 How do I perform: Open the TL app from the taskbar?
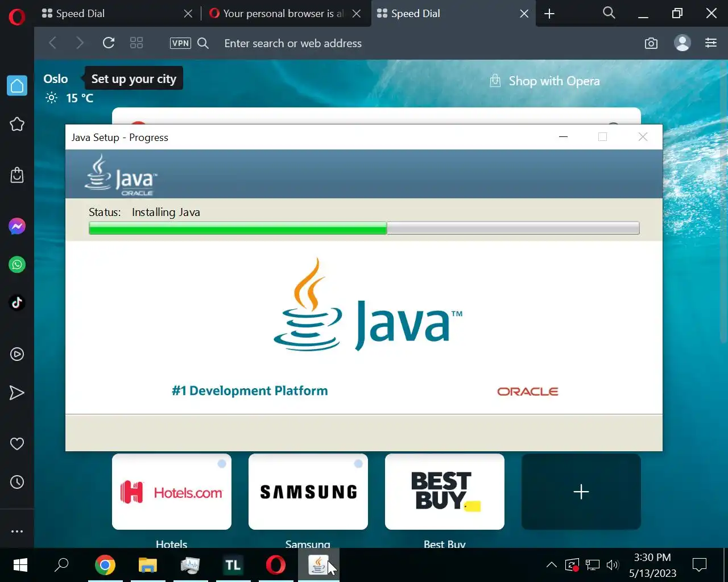tap(233, 565)
